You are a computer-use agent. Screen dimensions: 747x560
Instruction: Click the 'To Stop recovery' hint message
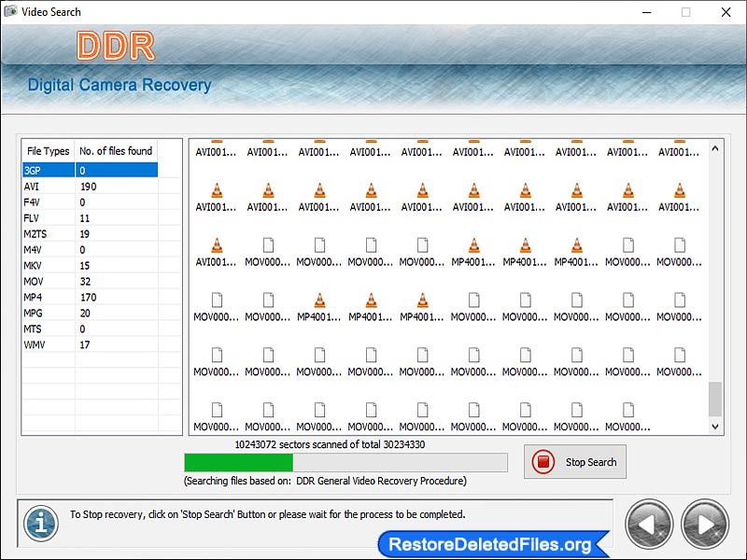coord(268,514)
